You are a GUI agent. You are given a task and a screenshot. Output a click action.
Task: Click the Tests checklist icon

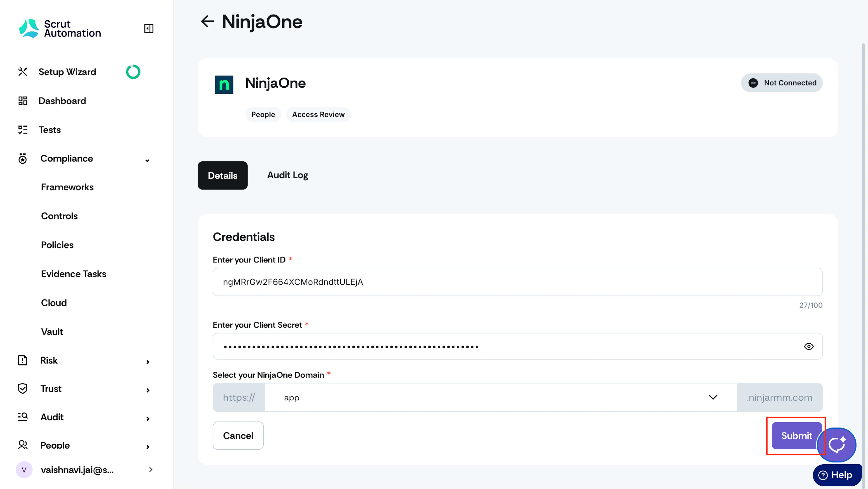[23, 130]
